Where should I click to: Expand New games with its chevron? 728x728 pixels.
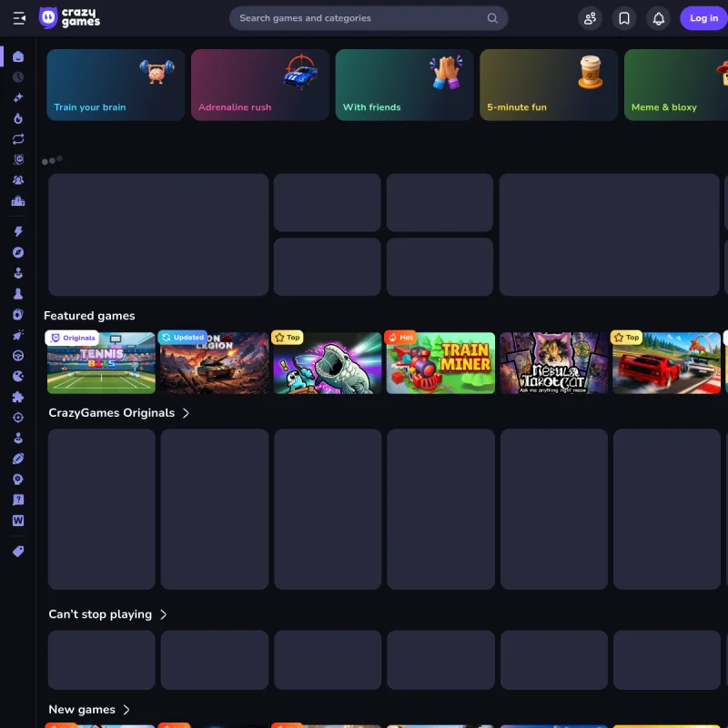click(x=126, y=710)
